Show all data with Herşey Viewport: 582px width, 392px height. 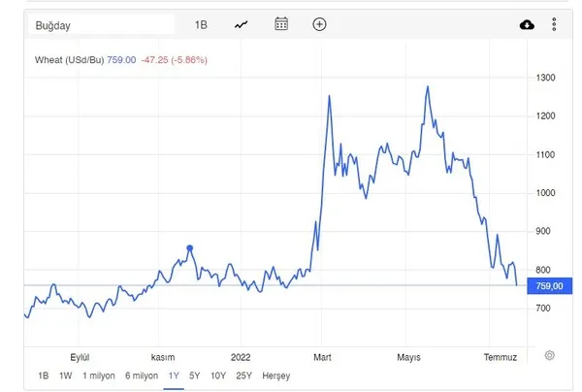(x=275, y=376)
